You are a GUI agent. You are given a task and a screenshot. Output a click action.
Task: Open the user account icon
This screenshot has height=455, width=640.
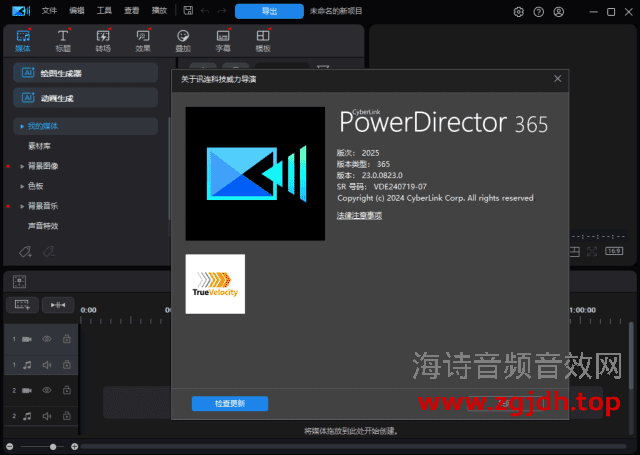point(559,12)
